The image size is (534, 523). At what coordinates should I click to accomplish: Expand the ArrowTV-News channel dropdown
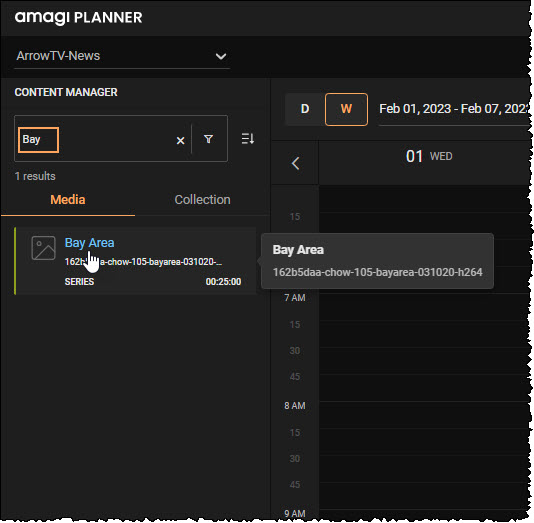pos(122,56)
